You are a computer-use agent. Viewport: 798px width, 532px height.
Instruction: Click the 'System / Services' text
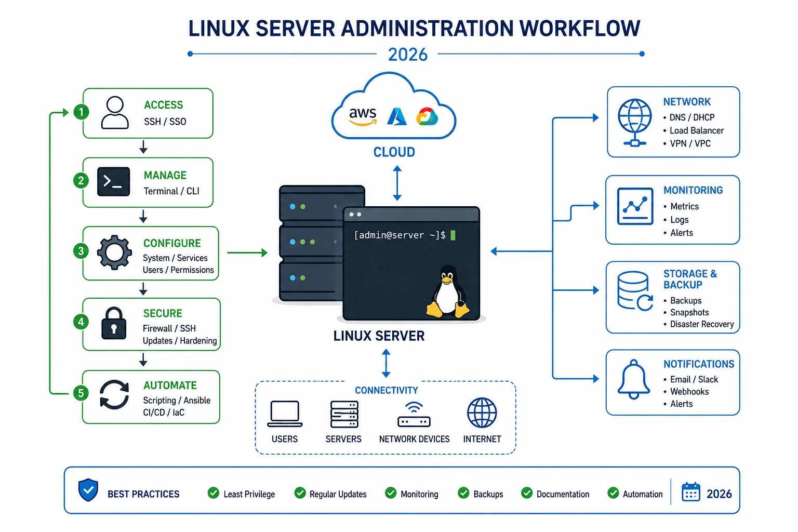click(x=175, y=258)
